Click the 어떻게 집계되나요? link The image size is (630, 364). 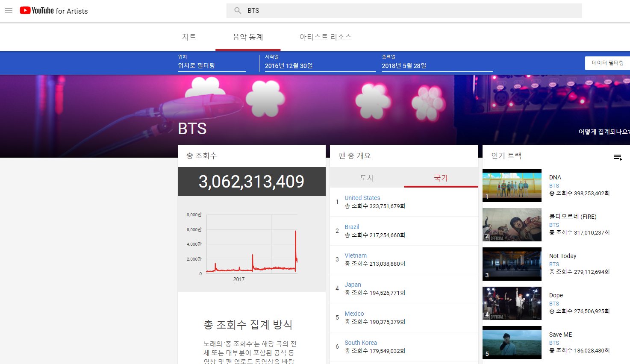604,132
